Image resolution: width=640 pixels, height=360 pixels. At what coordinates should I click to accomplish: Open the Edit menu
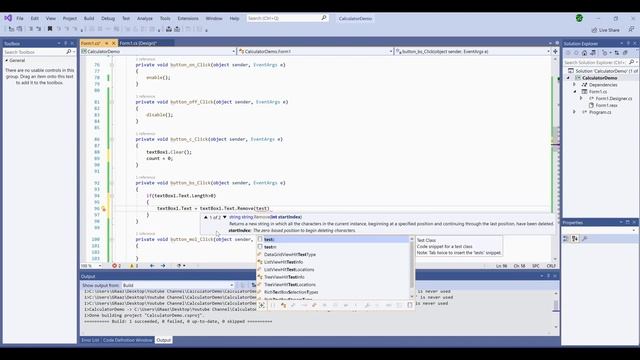coord(35,18)
